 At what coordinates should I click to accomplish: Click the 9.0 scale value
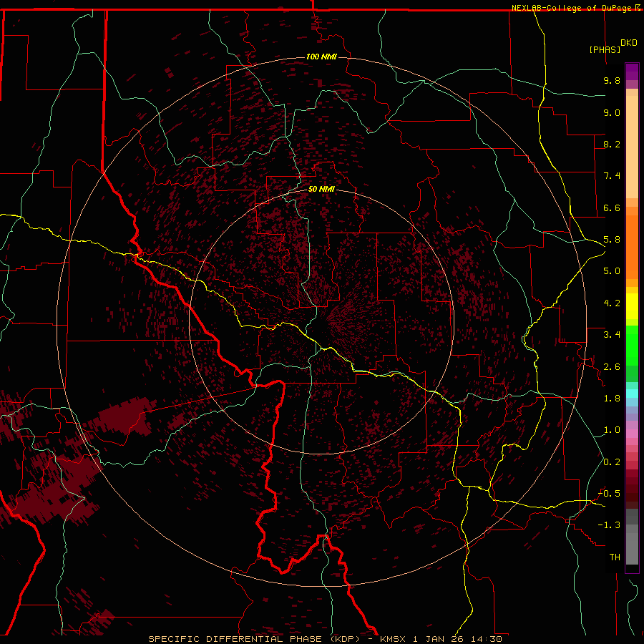(x=612, y=112)
